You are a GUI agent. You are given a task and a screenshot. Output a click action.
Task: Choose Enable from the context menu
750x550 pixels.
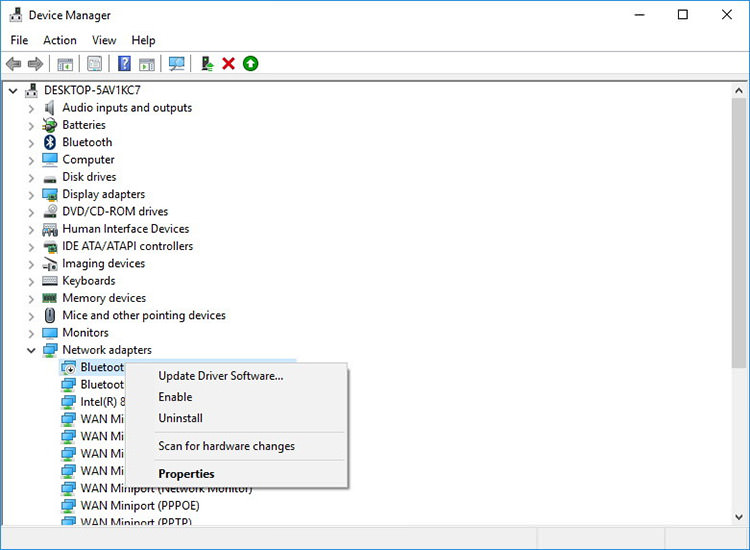[175, 397]
